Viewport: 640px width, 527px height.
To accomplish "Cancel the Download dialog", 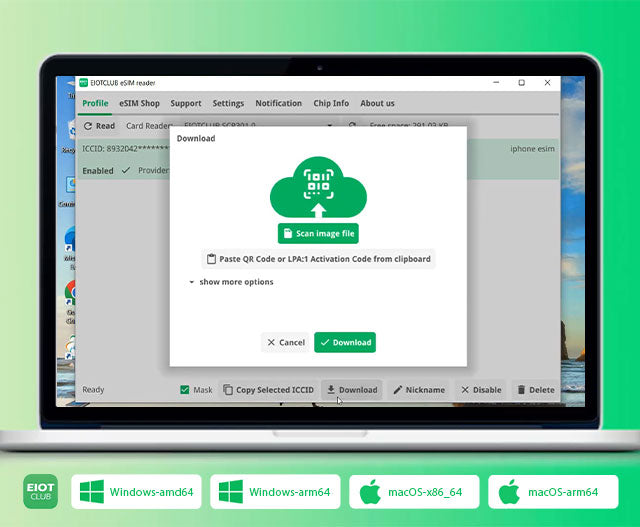I will (286, 342).
